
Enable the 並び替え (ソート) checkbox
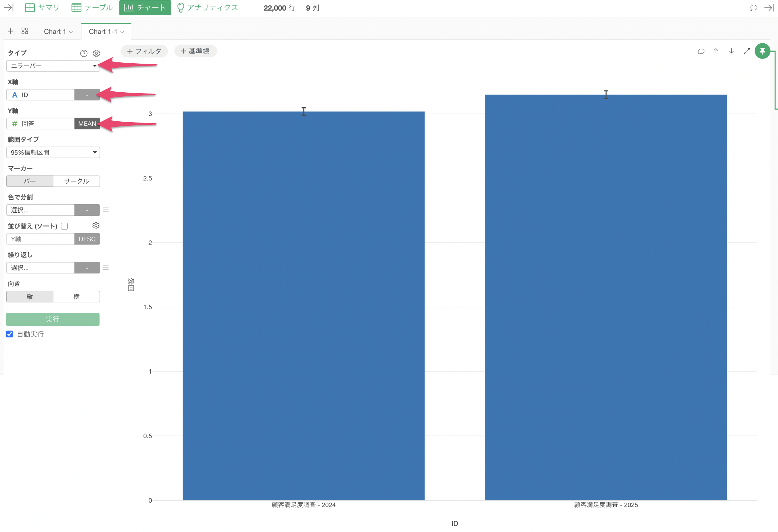[64, 226]
